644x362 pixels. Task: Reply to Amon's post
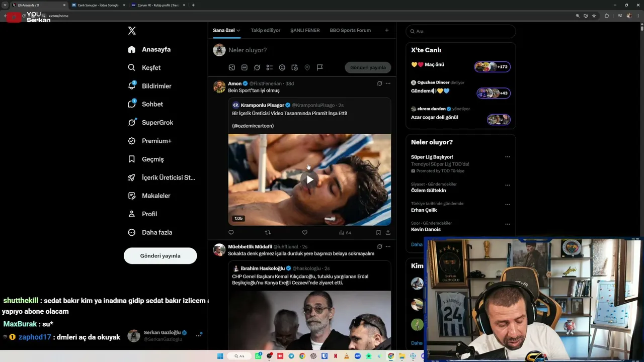231,232
